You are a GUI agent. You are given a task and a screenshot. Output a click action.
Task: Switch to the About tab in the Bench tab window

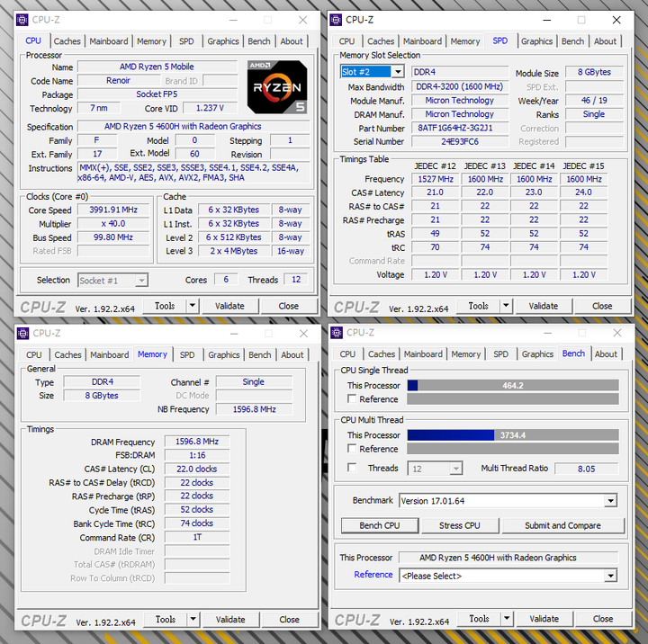tap(606, 354)
